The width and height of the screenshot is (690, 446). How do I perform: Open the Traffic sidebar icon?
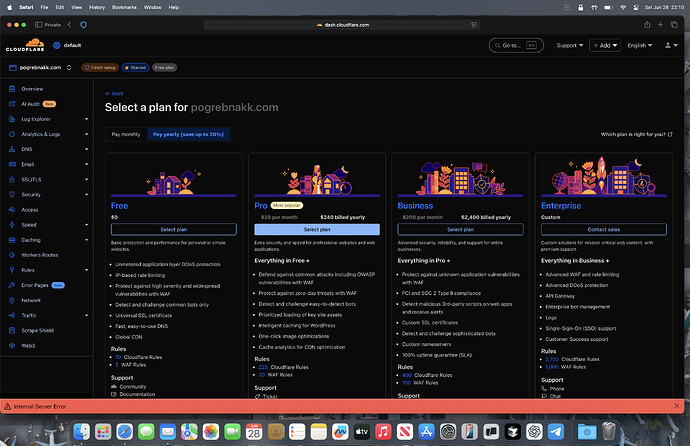tap(12, 315)
